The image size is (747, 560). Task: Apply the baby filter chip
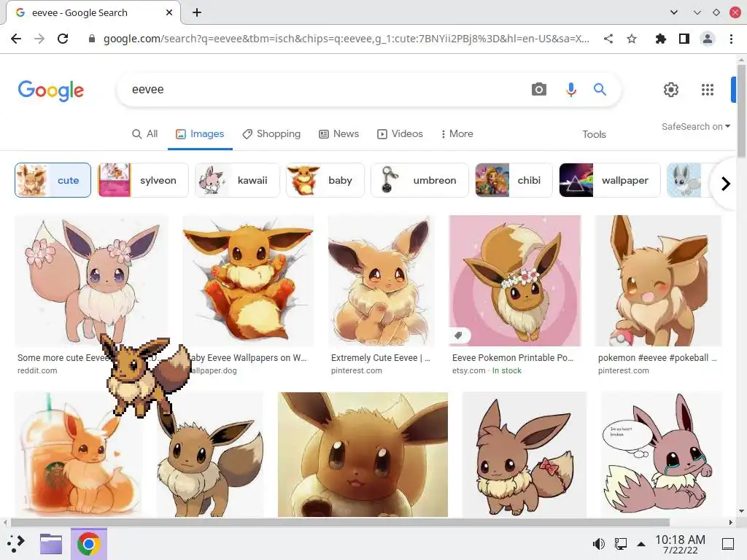(x=325, y=180)
